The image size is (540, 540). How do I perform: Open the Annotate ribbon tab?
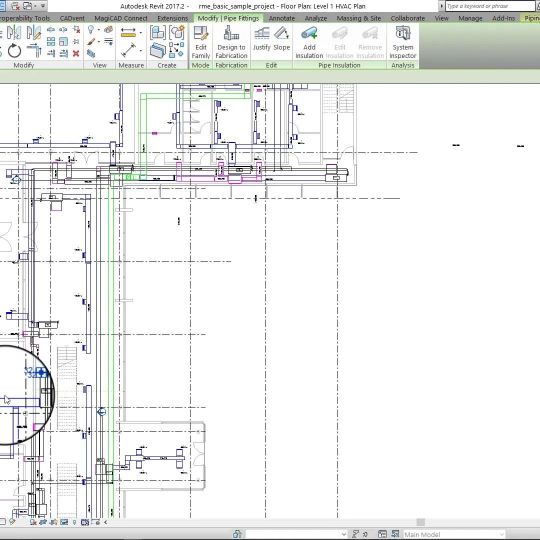coord(282,18)
